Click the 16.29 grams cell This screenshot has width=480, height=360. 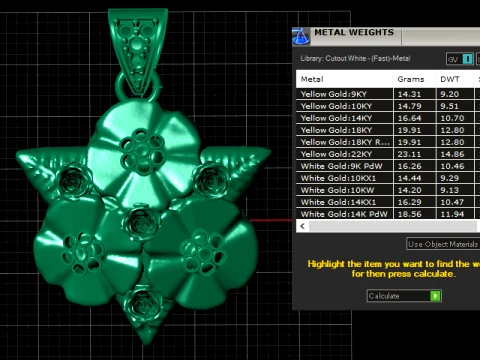414,202
